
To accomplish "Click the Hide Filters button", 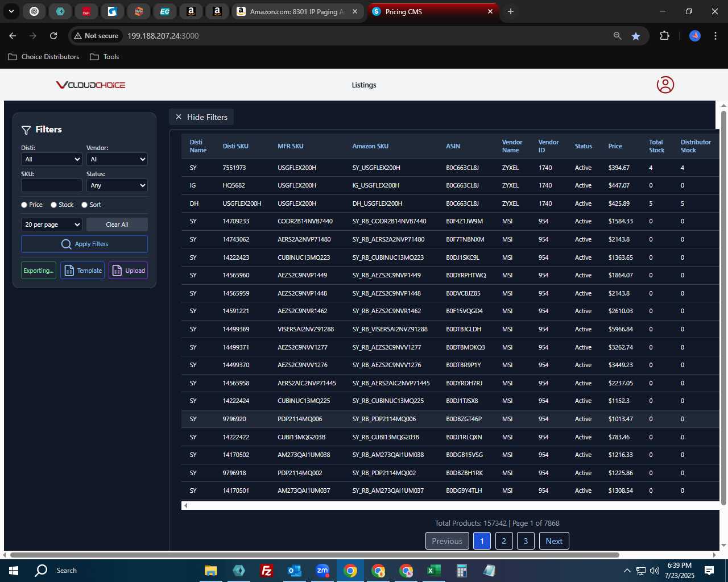I will pyautogui.click(x=201, y=117).
